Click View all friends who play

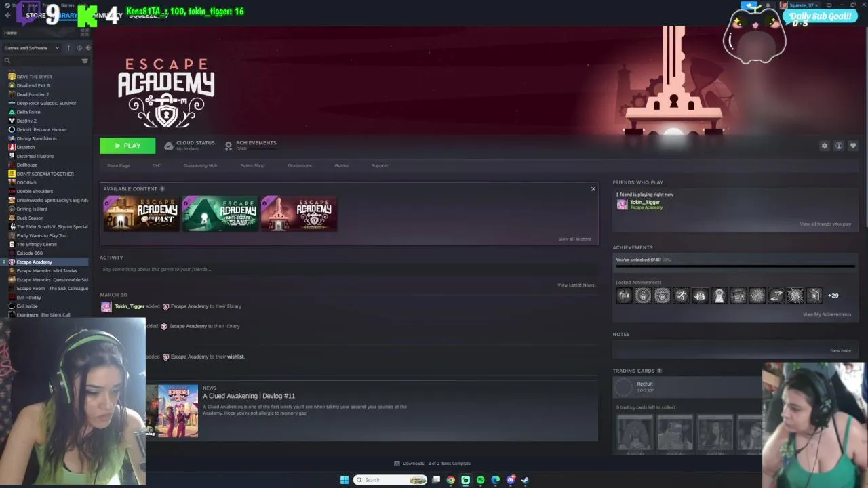click(x=825, y=224)
